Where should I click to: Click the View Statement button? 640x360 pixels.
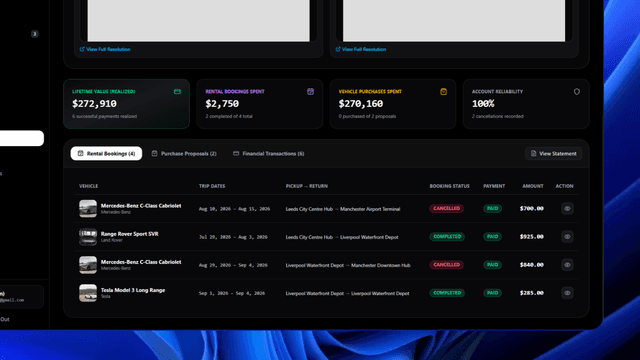pos(553,153)
